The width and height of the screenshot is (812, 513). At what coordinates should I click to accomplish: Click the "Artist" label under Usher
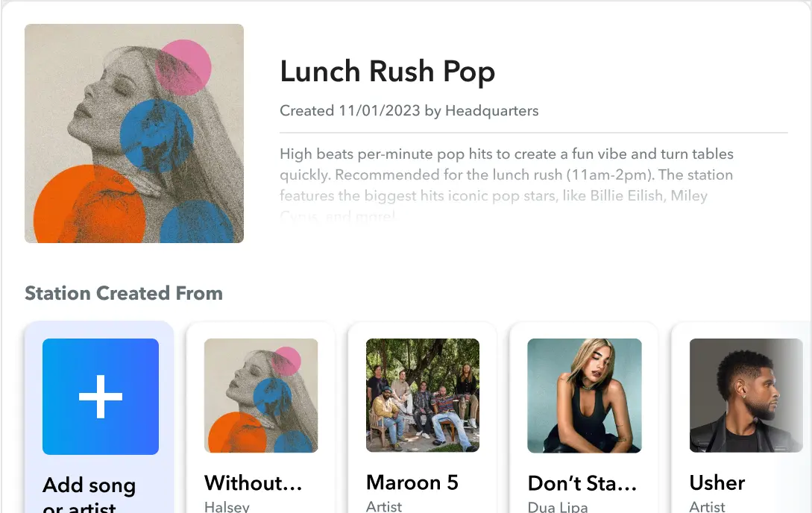708,506
